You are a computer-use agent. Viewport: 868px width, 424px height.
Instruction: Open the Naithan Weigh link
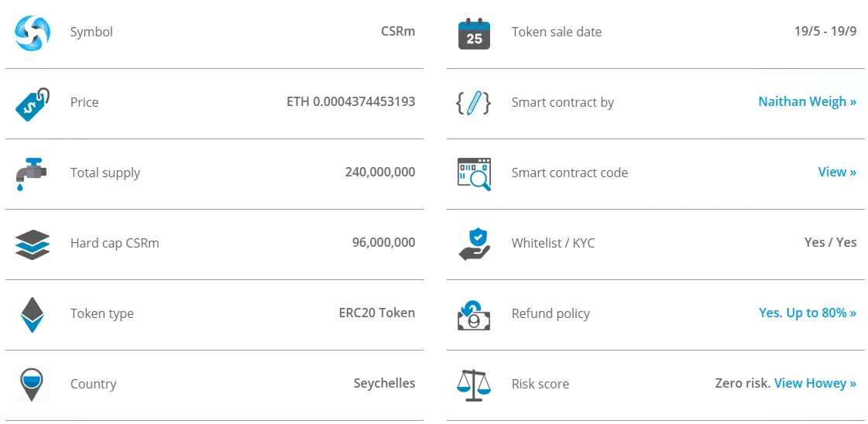tap(807, 101)
